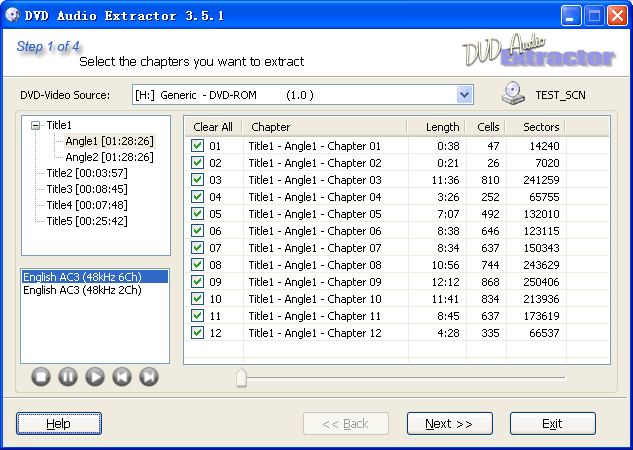The width and height of the screenshot is (633, 450).
Task: Click the disc drive icon beside TEST_SCN
Action: 513,94
